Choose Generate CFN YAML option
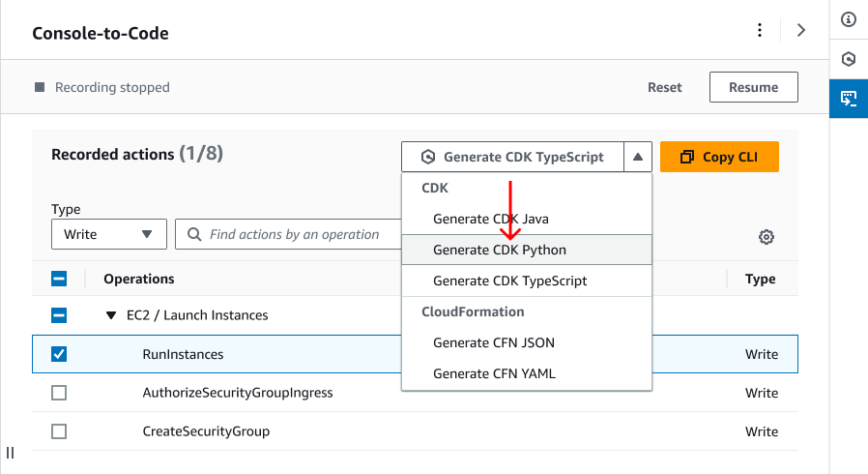Viewport: 868px width, 474px height. click(x=494, y=373)
